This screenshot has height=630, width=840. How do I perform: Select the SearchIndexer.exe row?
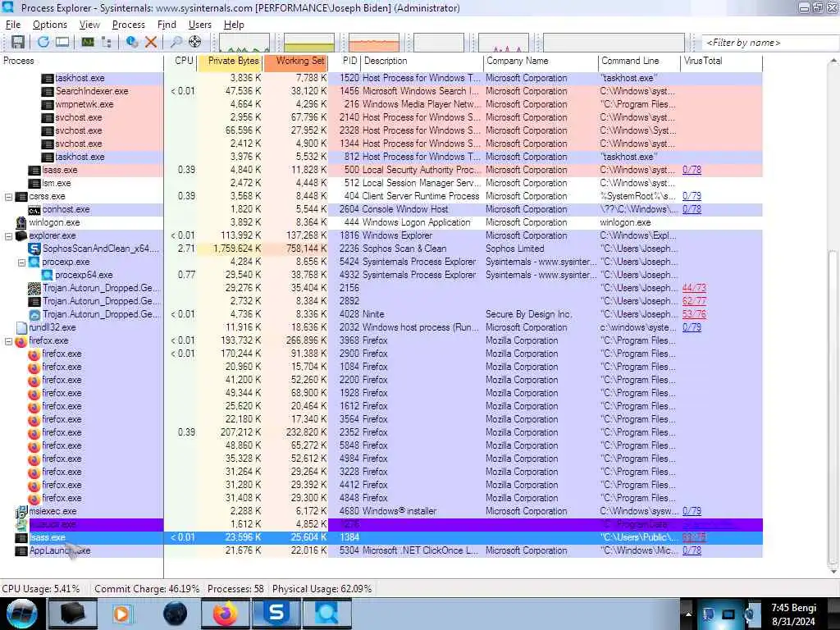click(381, 91)
